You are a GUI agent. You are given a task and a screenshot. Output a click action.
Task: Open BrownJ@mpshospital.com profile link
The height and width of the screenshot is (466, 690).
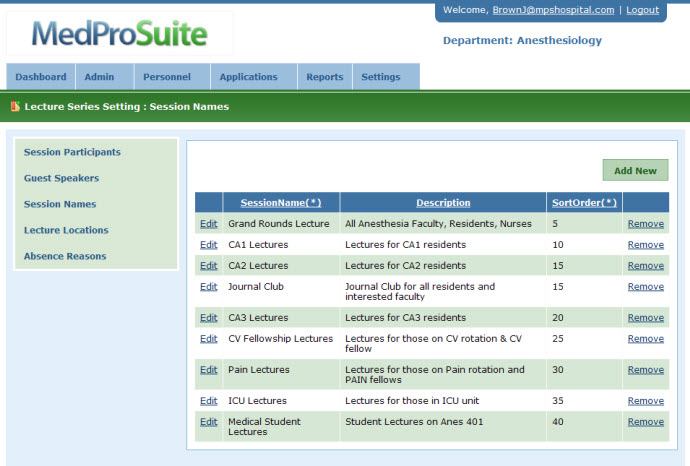coord(553,10)
